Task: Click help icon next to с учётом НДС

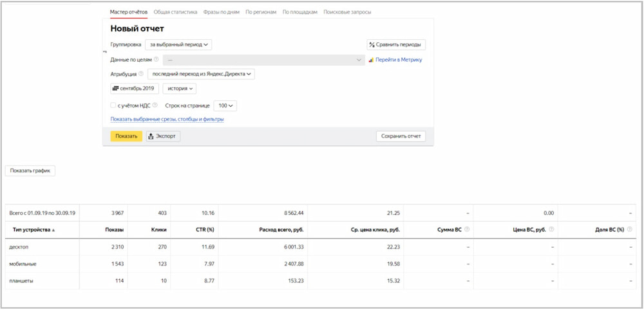Action: (x=155, y=105)
